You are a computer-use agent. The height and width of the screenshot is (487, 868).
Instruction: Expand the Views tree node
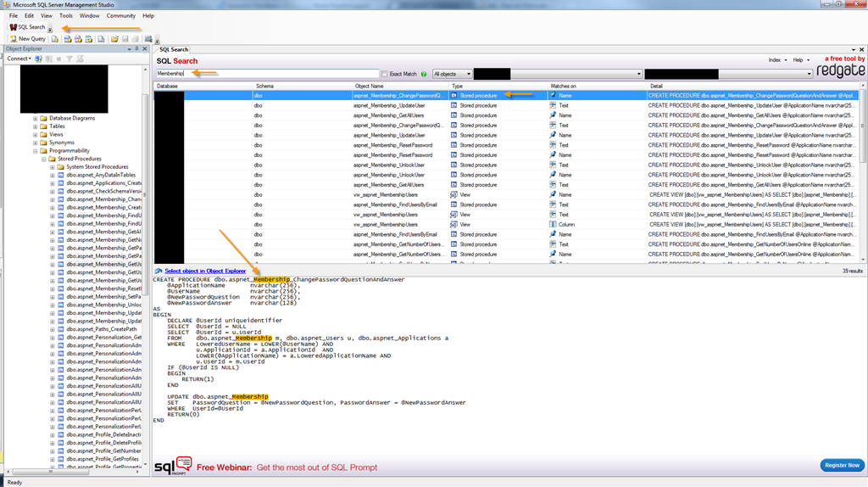(x=35, y=134)
